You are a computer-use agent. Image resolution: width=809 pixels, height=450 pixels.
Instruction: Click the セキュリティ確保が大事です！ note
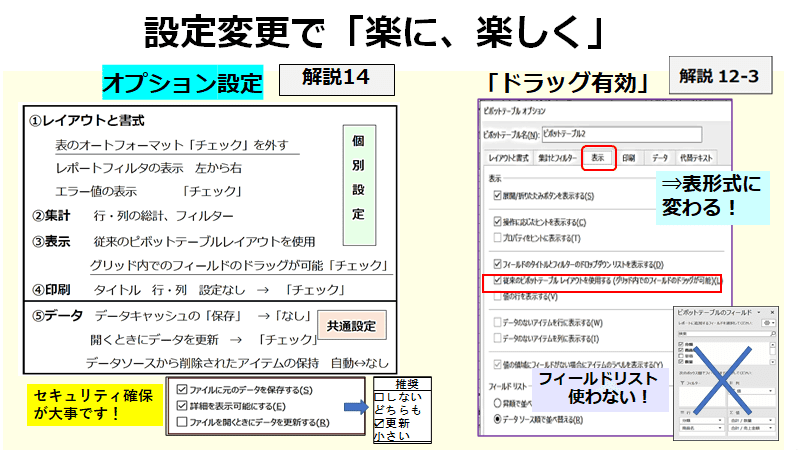tap(94, 405)
